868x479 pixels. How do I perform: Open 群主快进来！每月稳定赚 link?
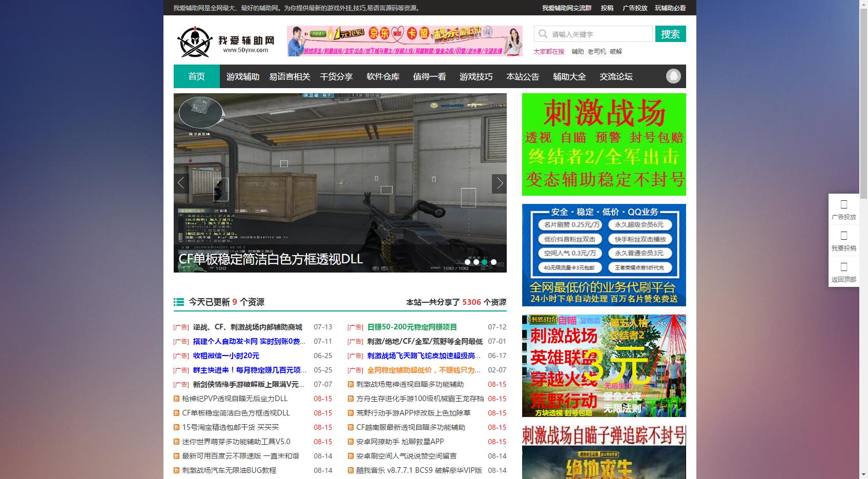coord(250,370)
